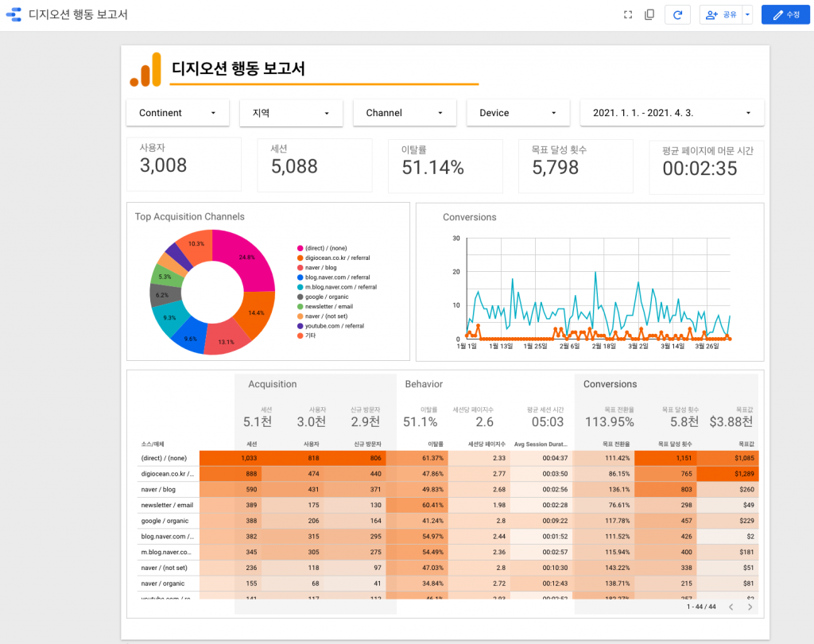The image size is (814, 644).
Task: Refresh report data with reload icon
Action: pyautogui.click(x=677, y=14)
